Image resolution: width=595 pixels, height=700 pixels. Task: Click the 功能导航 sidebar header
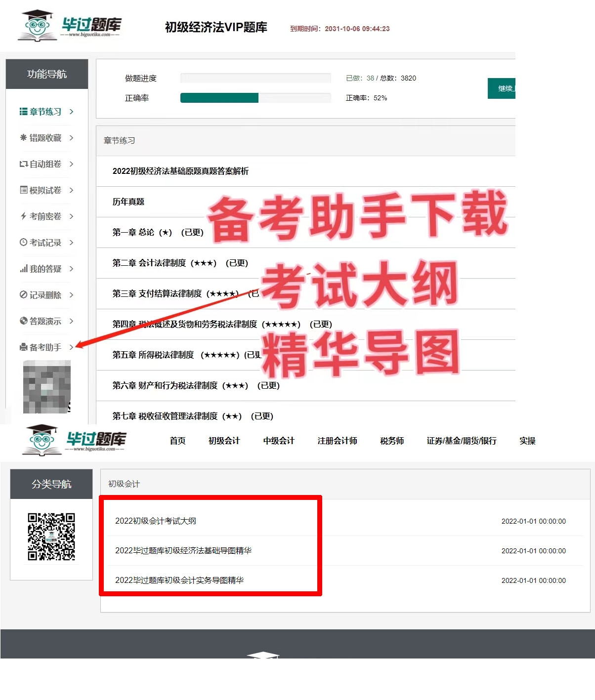47,74
